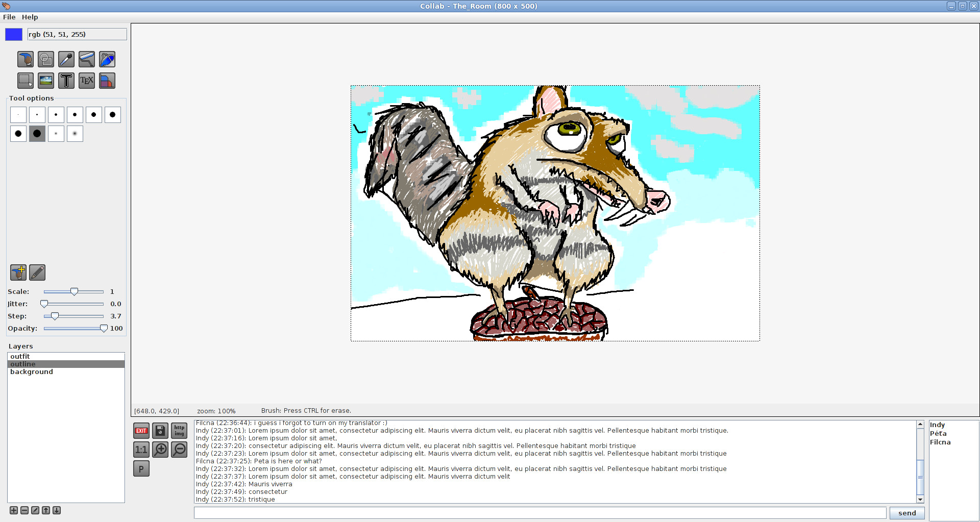Choose the sixth hard brush tip preset
Viewport: 980px width, 522px height.
113,115
